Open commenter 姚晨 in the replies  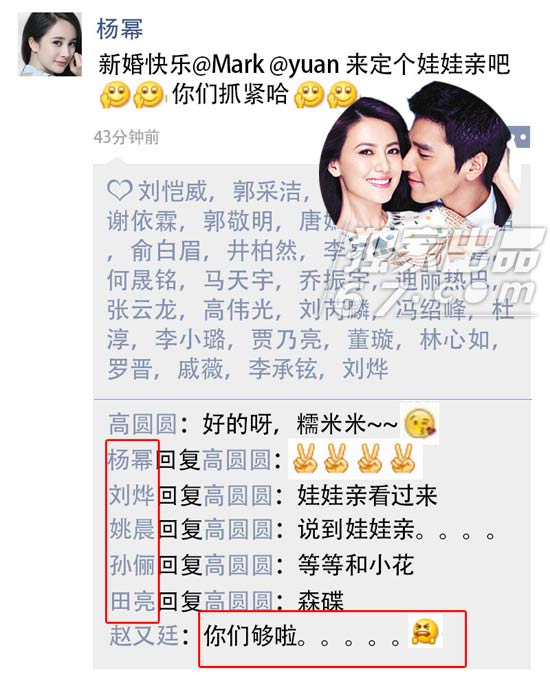point(132,529)
